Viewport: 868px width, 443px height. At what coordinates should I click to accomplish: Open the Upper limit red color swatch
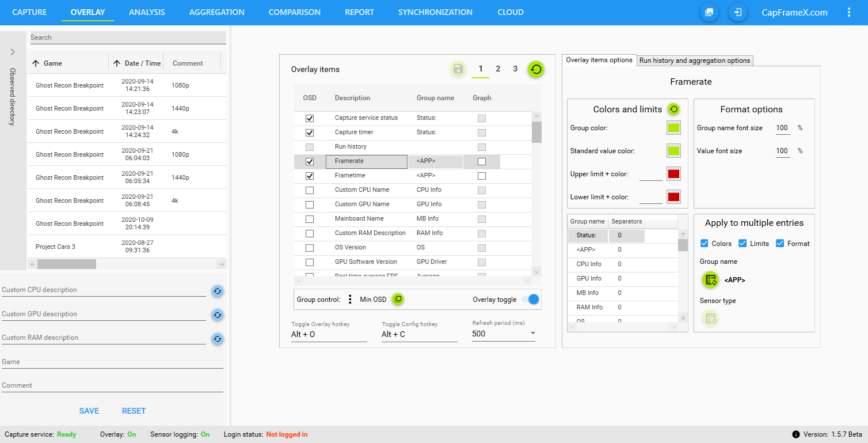coord(673,174)
